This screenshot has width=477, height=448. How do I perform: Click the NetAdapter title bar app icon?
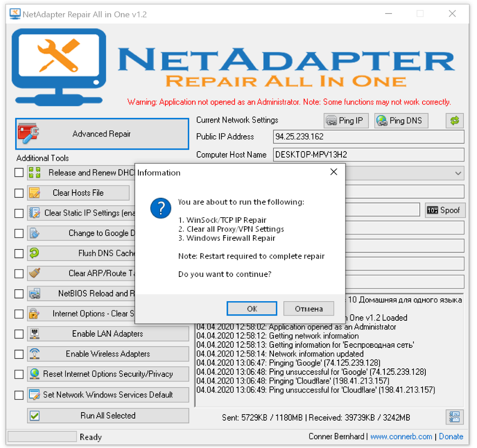point(15,14)
